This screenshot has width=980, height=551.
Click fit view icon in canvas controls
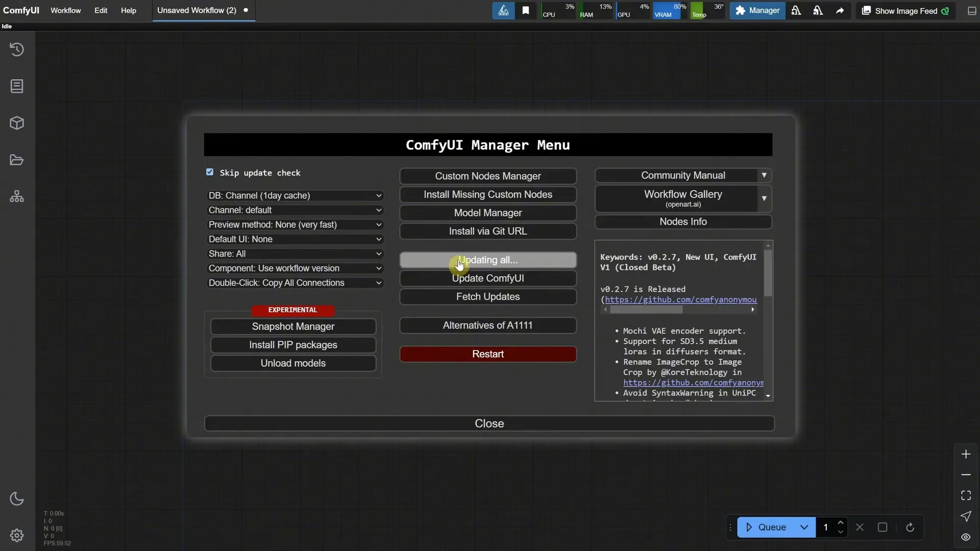tap(966, 495)
